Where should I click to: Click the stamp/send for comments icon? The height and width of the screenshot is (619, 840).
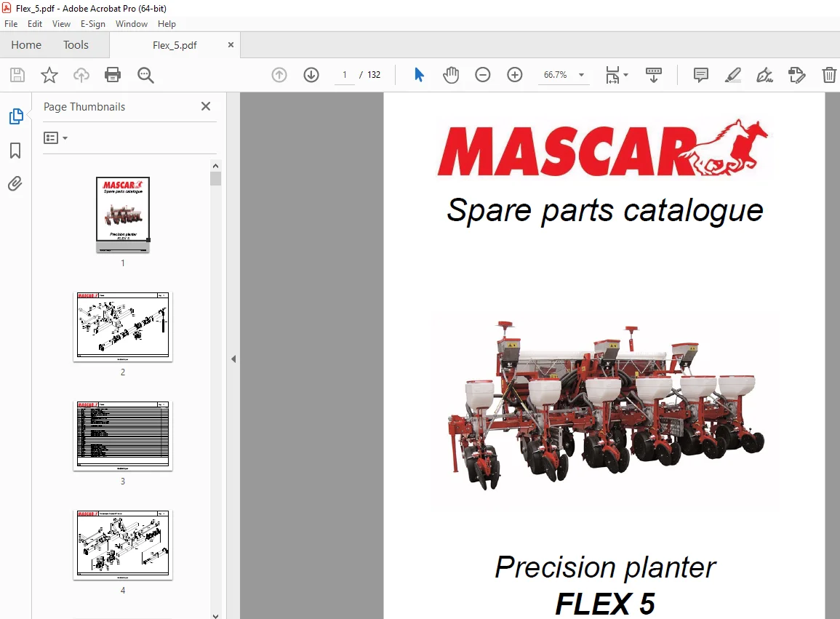click(796, 75)
